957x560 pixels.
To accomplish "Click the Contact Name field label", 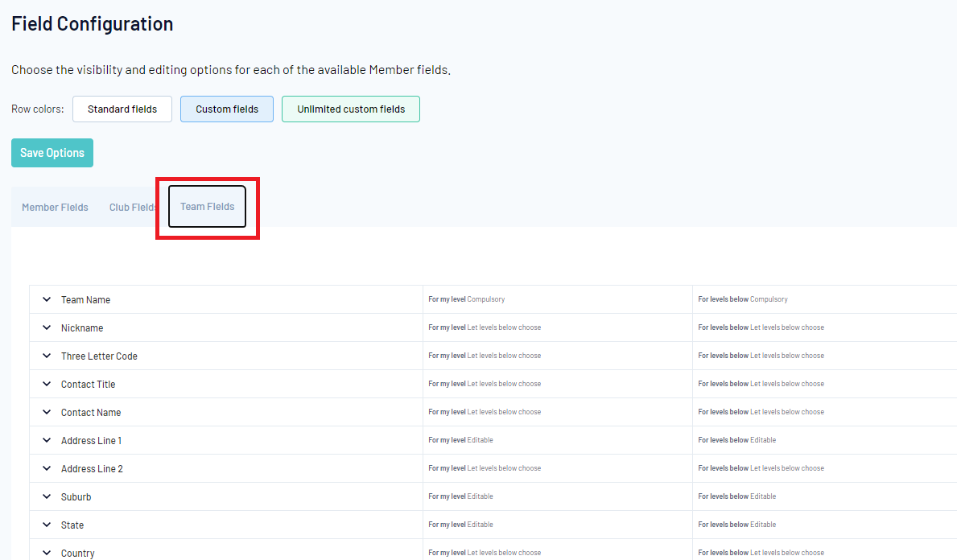I will (91, 412).
